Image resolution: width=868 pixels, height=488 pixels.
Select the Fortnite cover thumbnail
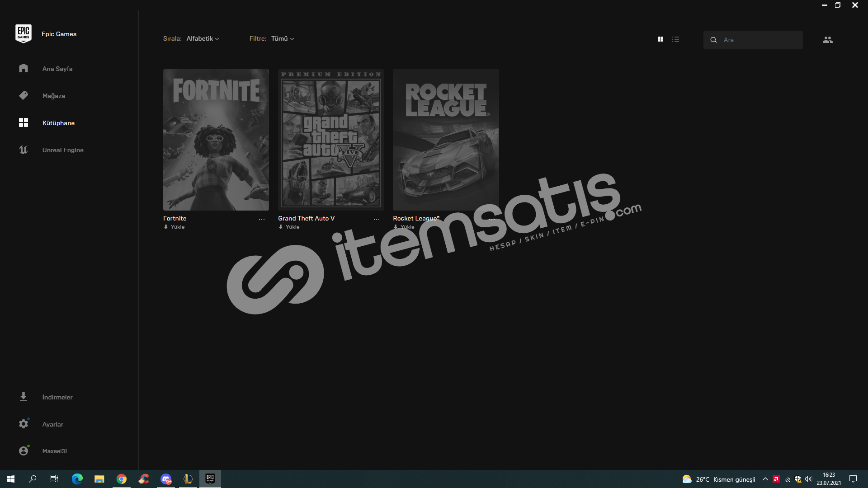tap(216, 140)
